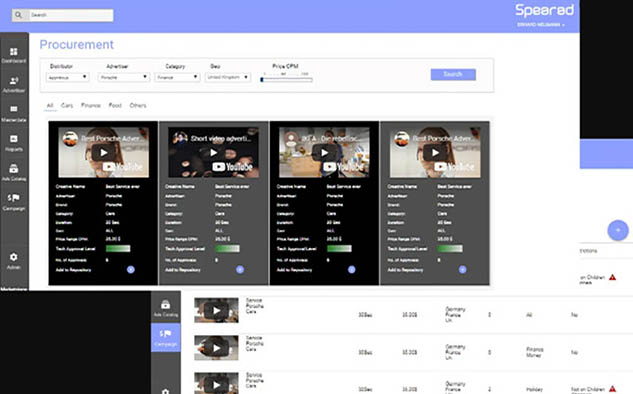Click the 'Best Service ever' creative name, first card
Screen dimensions: 633x394
click(x=122, y=187)
